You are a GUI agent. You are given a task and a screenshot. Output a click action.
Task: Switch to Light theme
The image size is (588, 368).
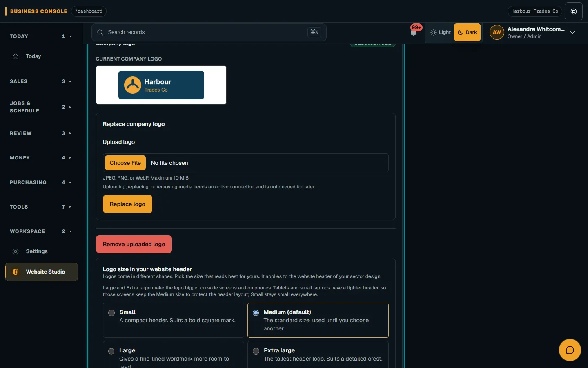(441, 32)
